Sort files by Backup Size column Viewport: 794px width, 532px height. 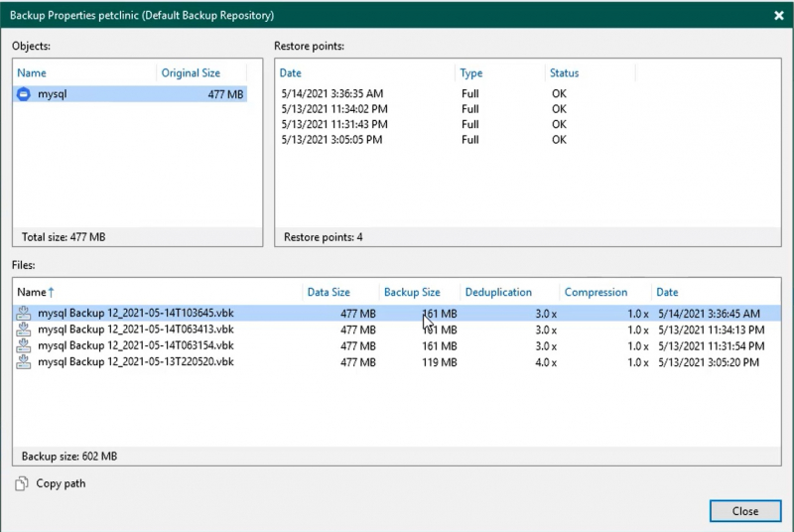pos(412,292)
